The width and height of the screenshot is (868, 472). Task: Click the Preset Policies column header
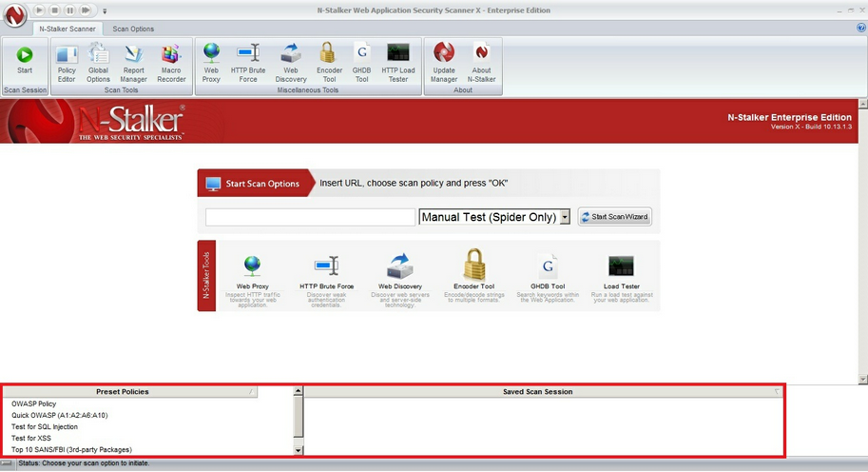pos(130,392)
